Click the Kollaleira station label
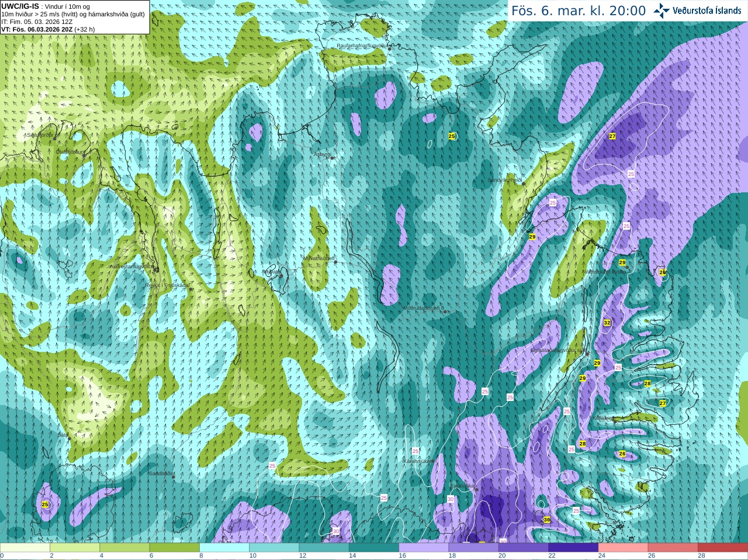 click(603, 419)
